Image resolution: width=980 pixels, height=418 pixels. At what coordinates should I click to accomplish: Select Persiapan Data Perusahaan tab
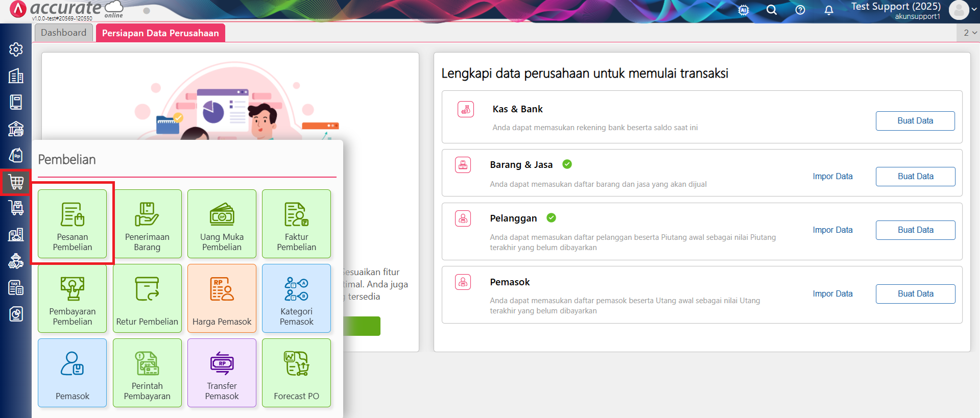[x=160, y=33]
